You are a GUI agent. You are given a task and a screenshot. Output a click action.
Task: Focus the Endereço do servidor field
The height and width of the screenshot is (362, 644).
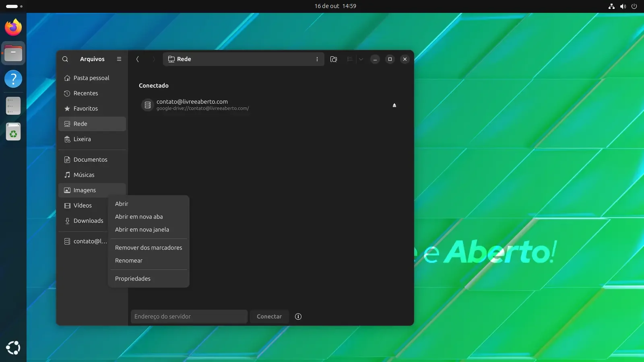189,317
